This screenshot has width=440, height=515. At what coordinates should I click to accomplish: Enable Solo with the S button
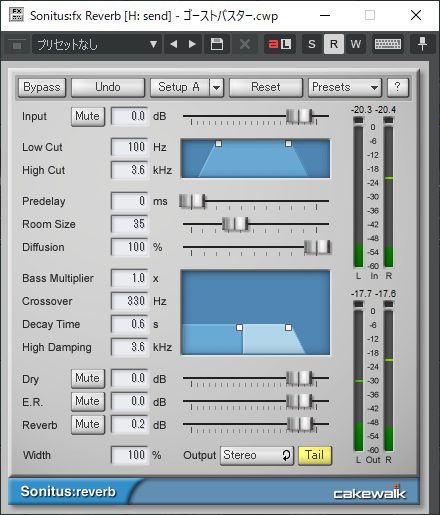pyautogui.click(x=312, y=44)
